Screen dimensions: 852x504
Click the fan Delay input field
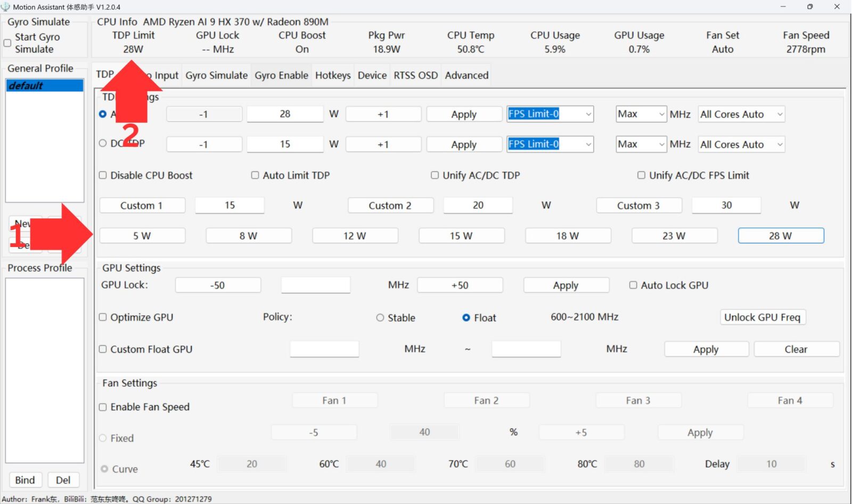click(x=771, y=464)
